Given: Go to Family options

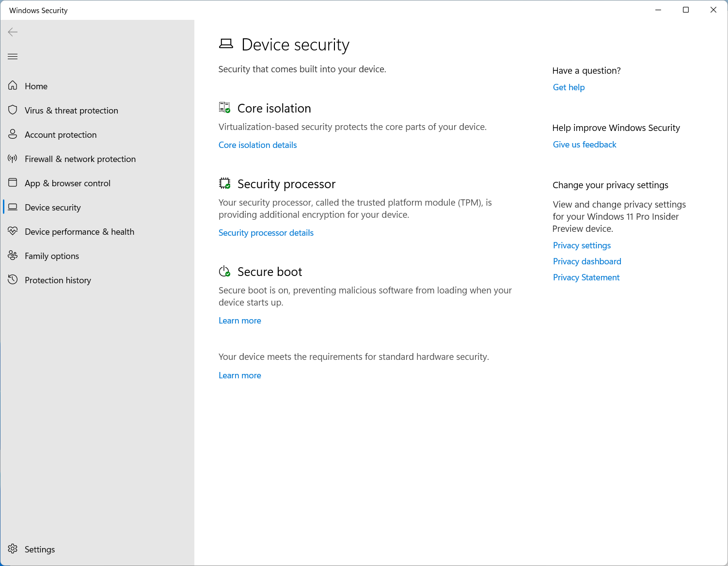Looking at the screenshot, I should [97, 256].
